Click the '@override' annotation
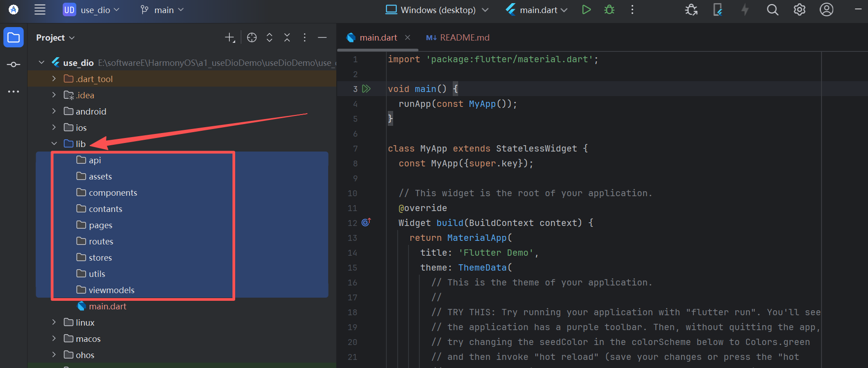The height and width of the screenshot is (368, 868). [x=422, y=208]
